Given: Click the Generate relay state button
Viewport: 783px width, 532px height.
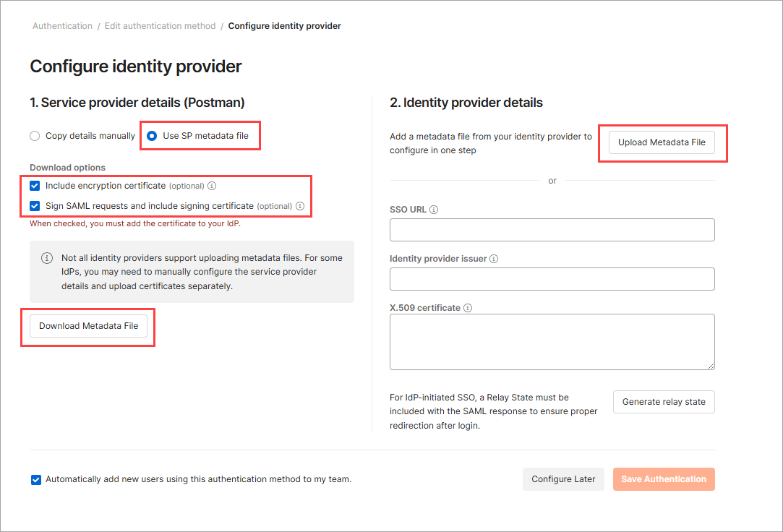Looking at the screenshot, I should (x=664, y=402).
